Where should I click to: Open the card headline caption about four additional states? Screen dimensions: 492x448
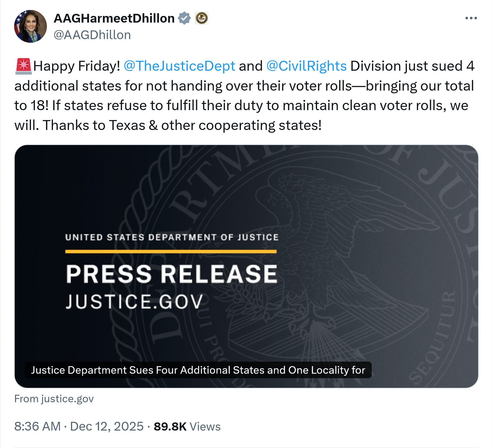[198, 370]
